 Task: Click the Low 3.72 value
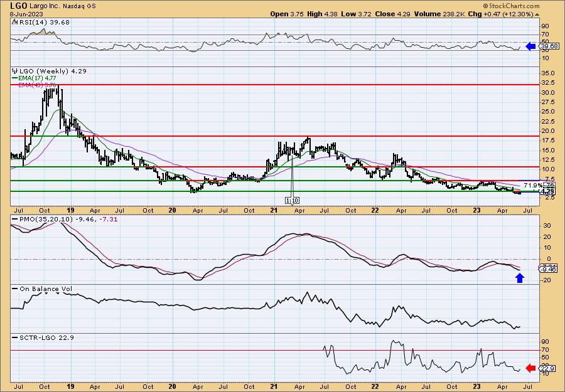pos(357,14)
